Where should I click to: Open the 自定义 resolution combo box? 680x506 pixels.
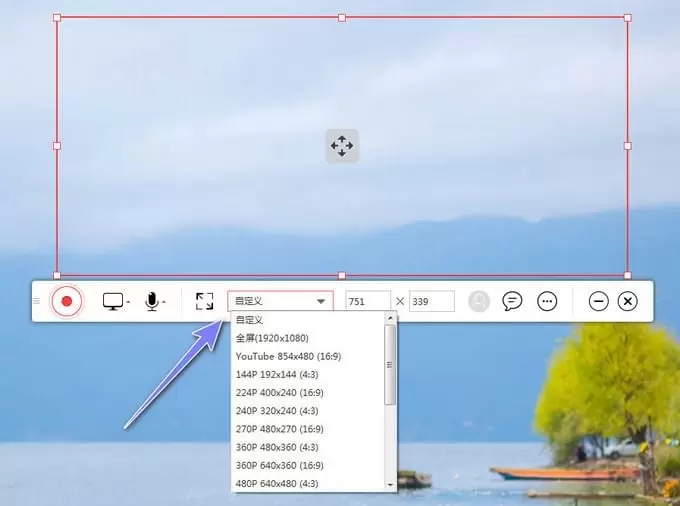tap(281, 301)
